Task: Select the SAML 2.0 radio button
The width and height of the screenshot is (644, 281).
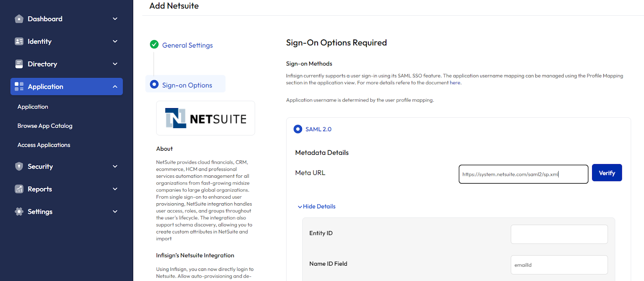Action: coord(298,129)
